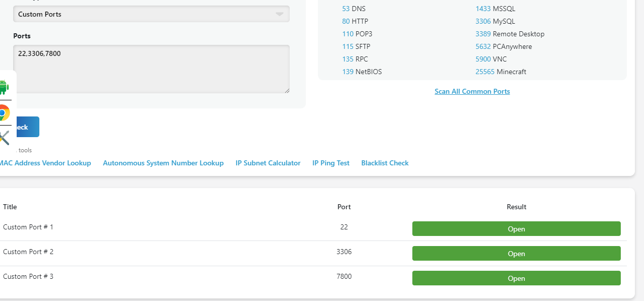This screenshot has width=644, height=301.
Task: Click the Port column header
Action: 344,207
